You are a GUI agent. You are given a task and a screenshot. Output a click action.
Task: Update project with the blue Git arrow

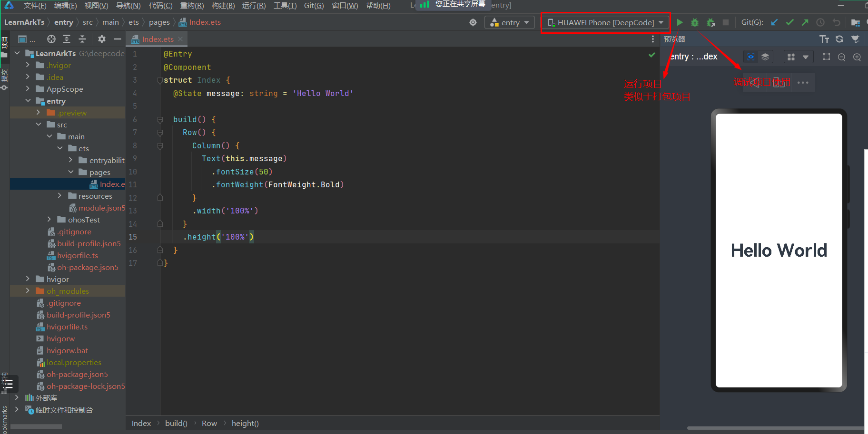click(774, 22)
